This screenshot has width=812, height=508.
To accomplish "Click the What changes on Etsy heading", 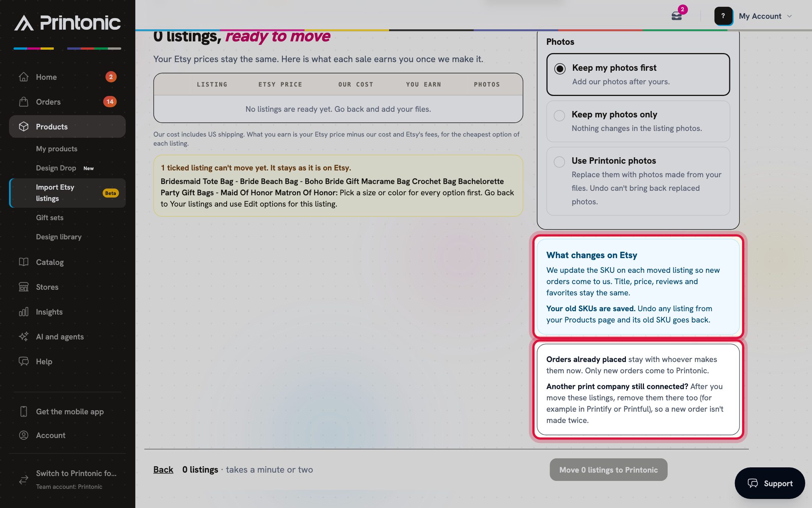I will click(592, 255).
